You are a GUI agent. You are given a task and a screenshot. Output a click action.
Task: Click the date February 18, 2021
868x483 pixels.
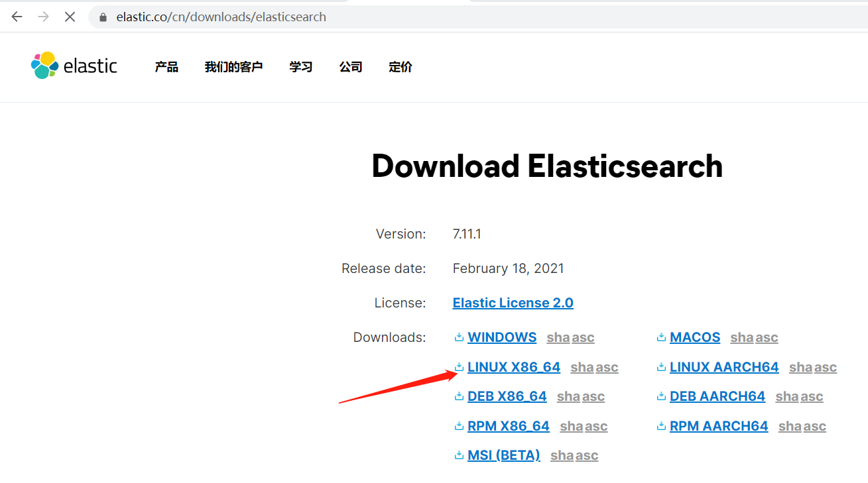click(509, 268)
